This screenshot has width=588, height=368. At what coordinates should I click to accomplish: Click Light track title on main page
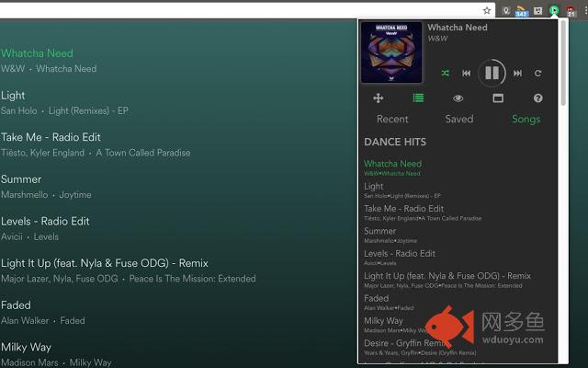tap(13, 96)
